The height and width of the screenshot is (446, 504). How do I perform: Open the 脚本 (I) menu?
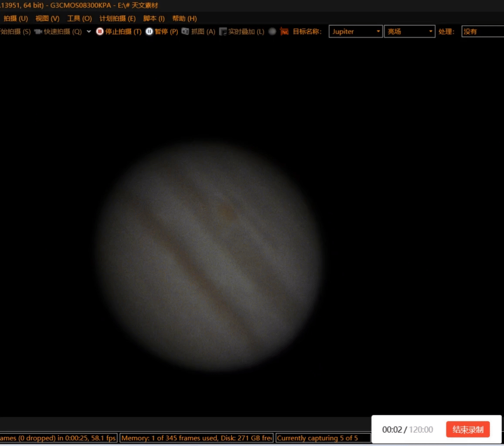pos(153,18)
